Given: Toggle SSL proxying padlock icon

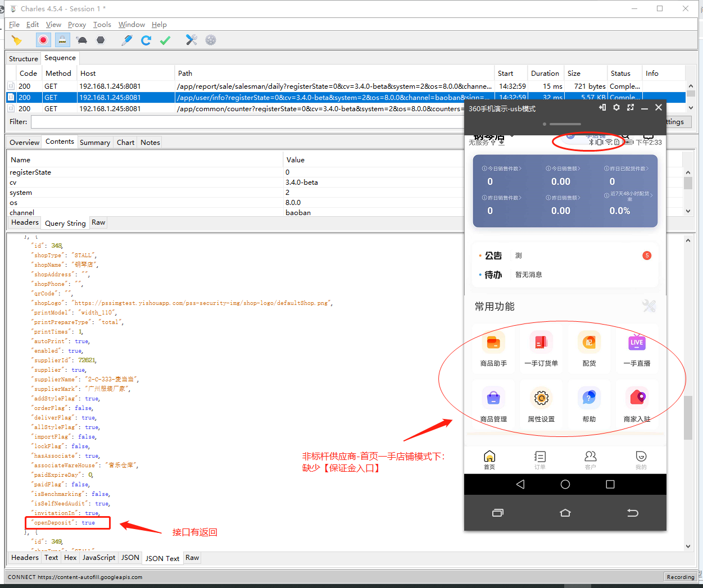Looking at the screenshot, I should click(62, 40).
